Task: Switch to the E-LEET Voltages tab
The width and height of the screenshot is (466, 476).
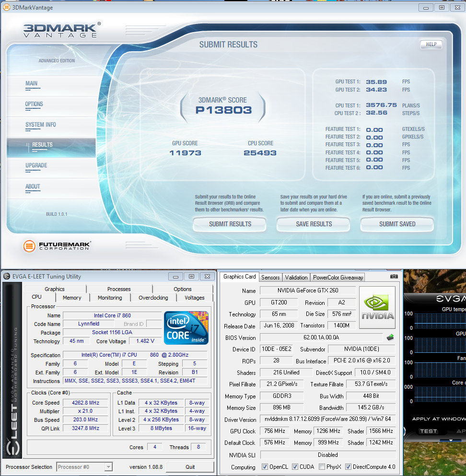Action: 195,298
